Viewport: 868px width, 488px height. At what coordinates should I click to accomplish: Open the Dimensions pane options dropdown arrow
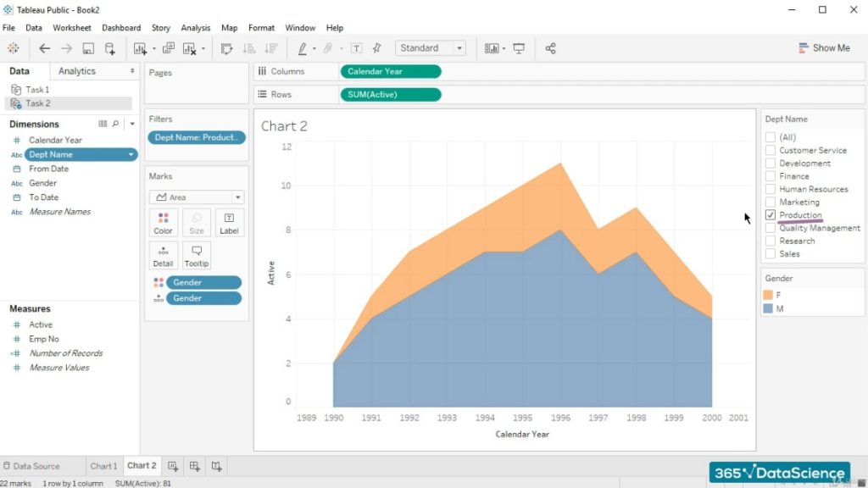coord(131,124)
